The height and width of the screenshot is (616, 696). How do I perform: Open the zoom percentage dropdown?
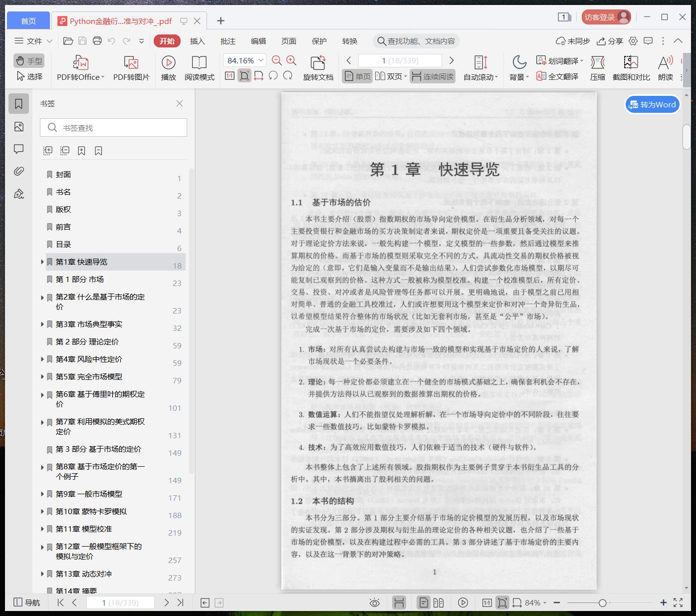(261, 60)
